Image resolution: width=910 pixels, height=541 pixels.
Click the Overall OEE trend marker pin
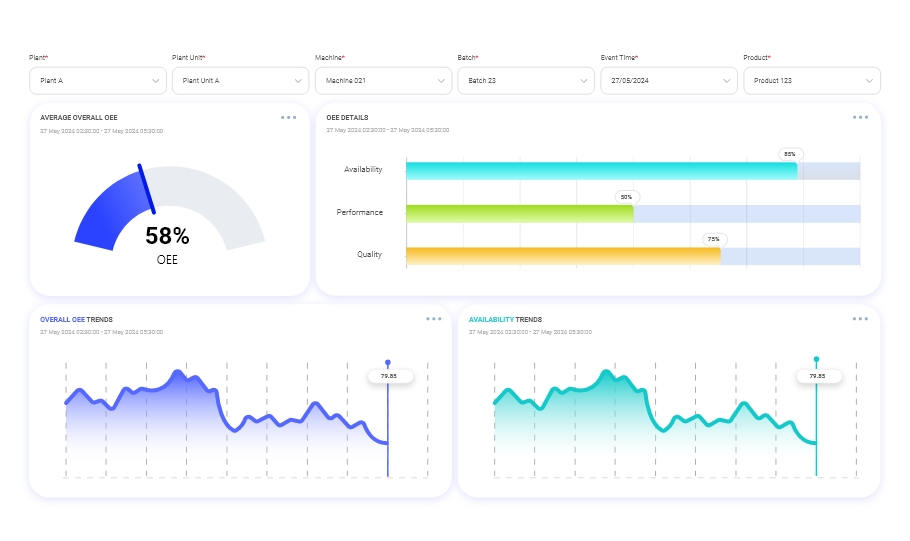tap(388, 363)
